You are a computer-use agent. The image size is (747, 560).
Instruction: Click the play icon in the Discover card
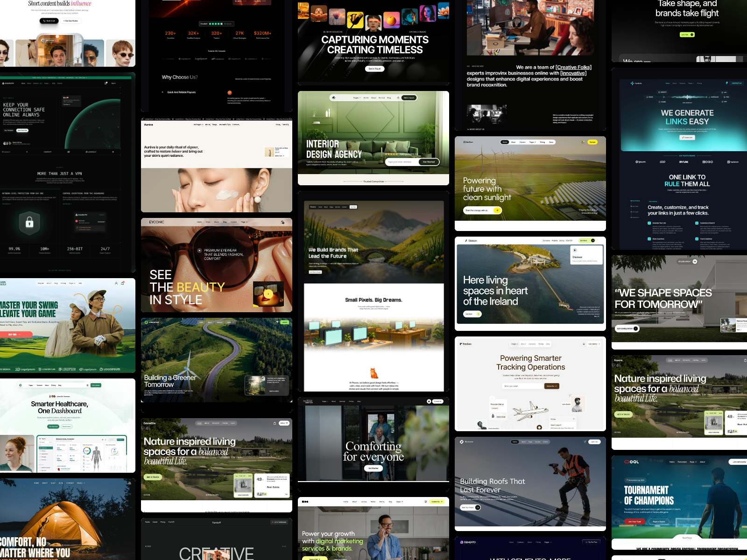coord(575,250)
